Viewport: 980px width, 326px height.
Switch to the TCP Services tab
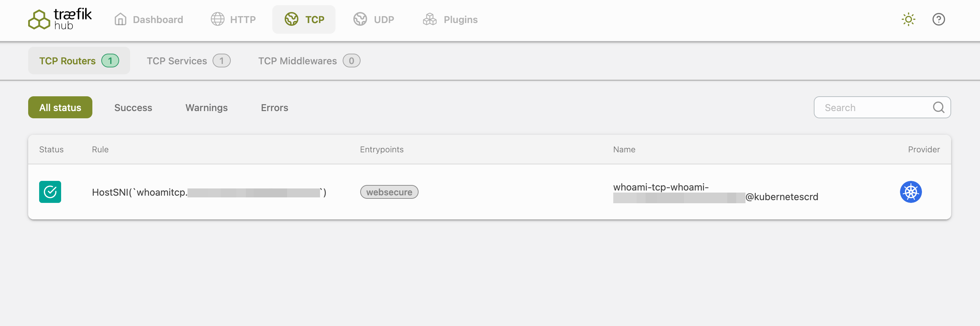tap(188, 61)
